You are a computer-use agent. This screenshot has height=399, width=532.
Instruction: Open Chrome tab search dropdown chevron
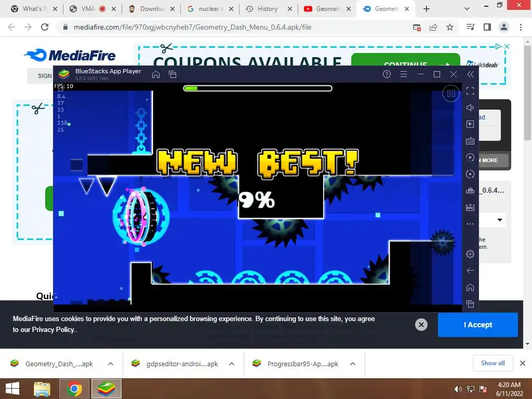tap(467, 9)
